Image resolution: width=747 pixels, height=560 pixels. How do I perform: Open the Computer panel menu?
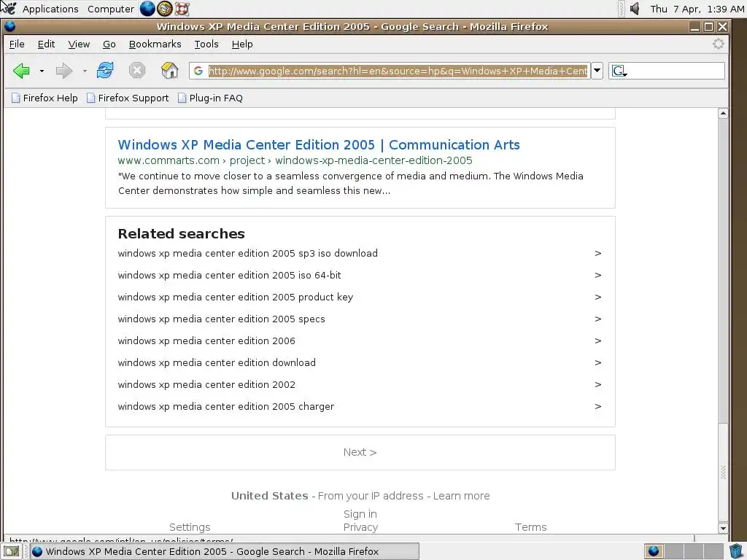pos(111,9)
